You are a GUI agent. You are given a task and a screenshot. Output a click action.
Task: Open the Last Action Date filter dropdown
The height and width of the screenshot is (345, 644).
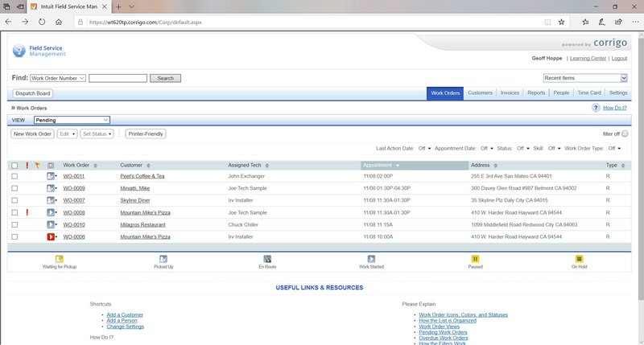click(x=424, y=149)
